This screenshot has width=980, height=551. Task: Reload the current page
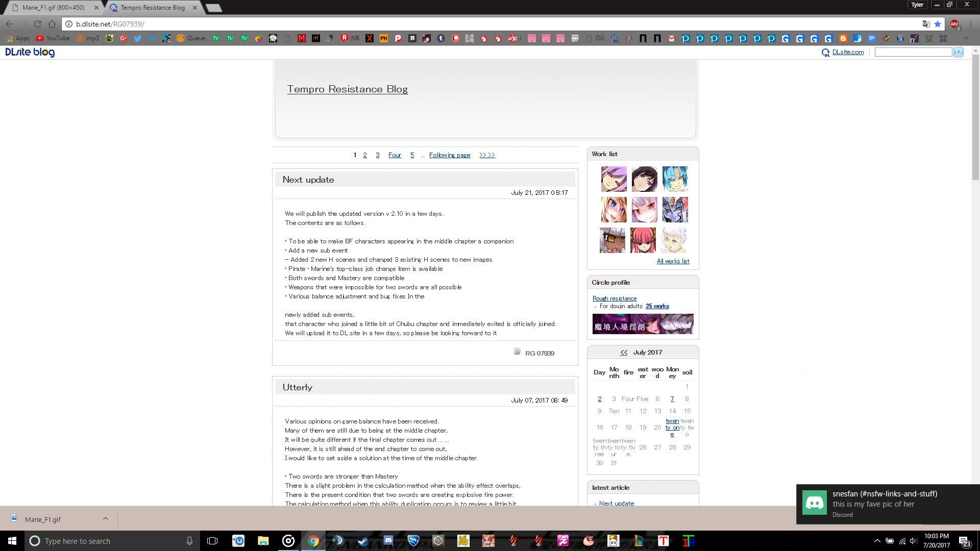coord(37,24)
